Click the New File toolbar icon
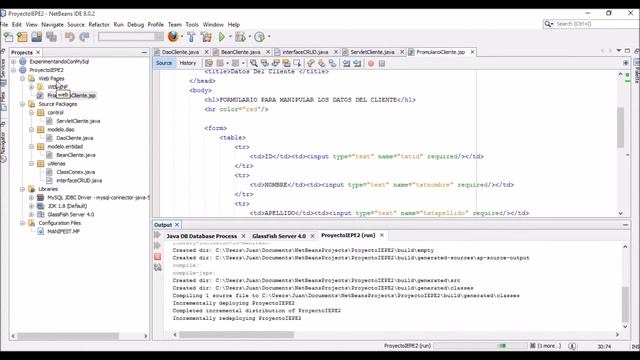640x360 pixels. tap(8, 37)
